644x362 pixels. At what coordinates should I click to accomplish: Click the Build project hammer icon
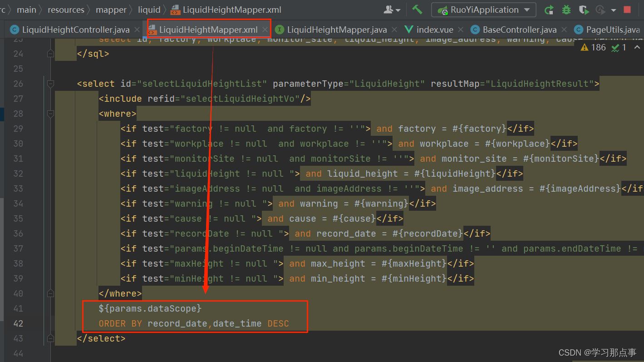pyautogui.click(x=417, y=9)
